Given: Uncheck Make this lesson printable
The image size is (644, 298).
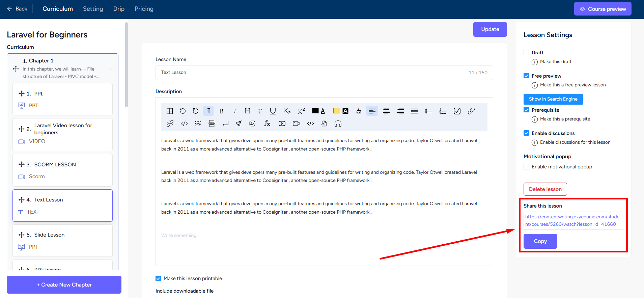Looking at the screenshot, I should click(158, 278).
